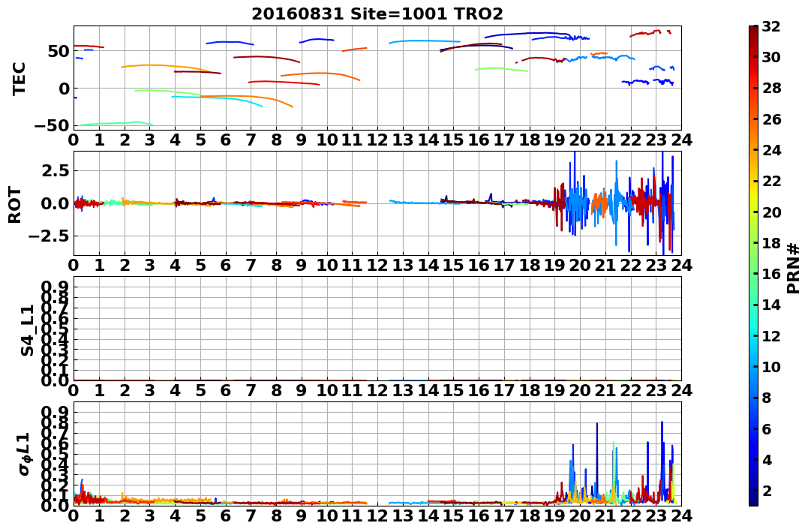Click hour 24 tick below TEC panel
Viewport: 808px width, 532px height.
pyautogui.click(x=681, y=140)
